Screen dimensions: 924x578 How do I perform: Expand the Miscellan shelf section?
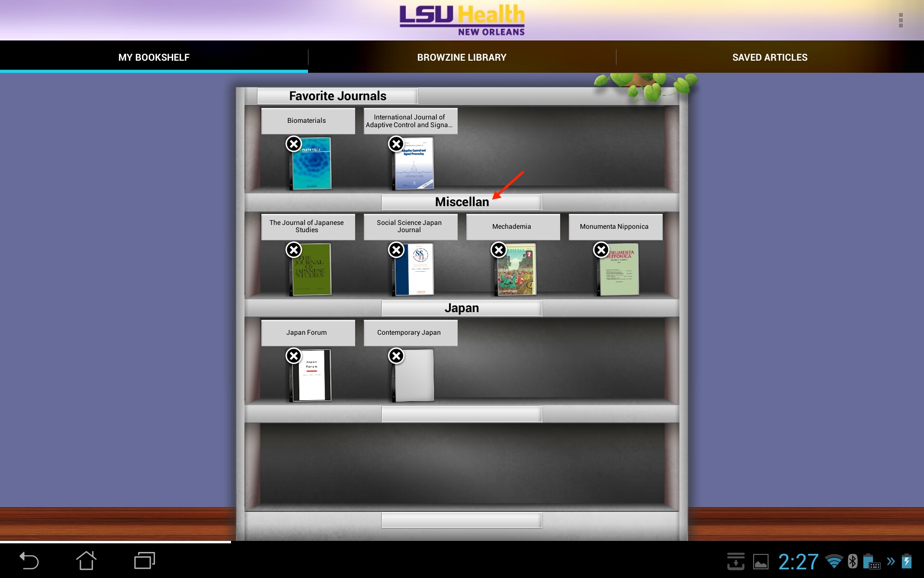tap(462, 201)
